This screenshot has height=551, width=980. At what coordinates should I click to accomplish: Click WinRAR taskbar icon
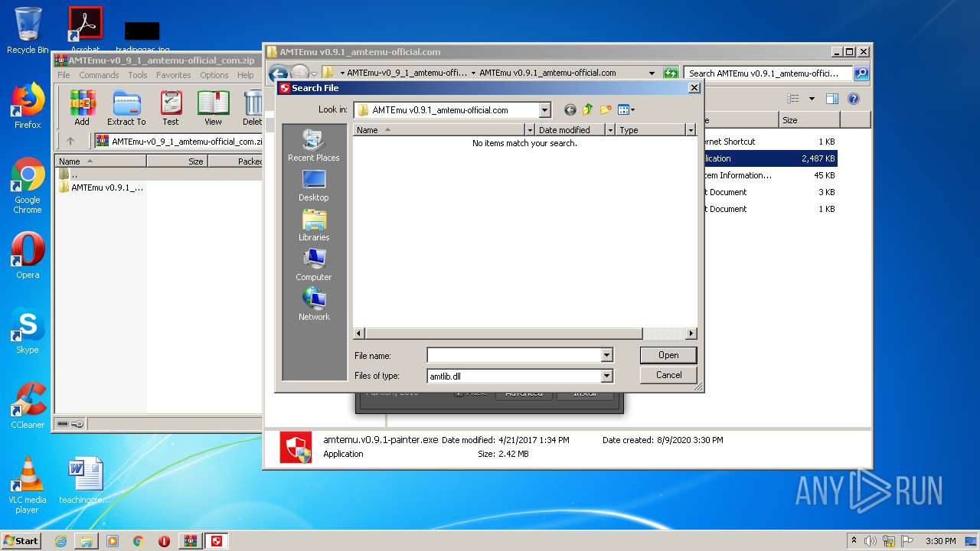tap(190, 541)
